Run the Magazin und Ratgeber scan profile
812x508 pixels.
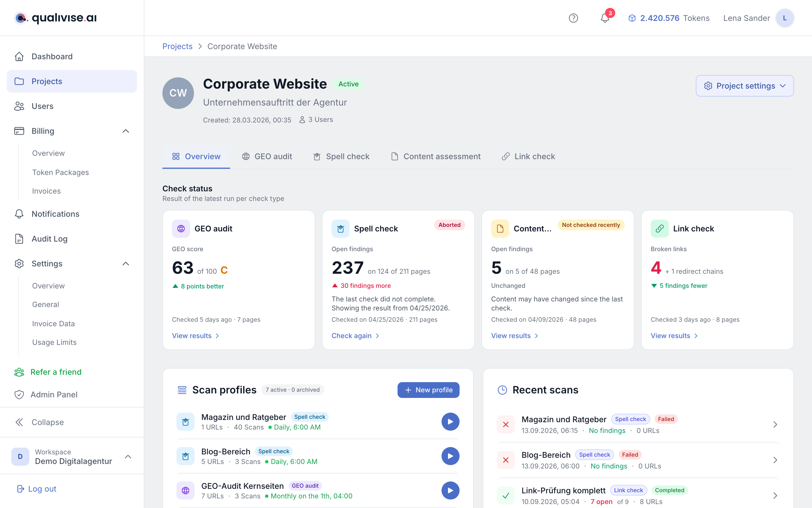click(x=450, y=422)
